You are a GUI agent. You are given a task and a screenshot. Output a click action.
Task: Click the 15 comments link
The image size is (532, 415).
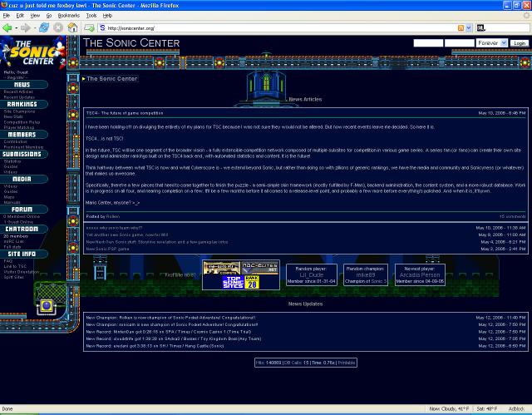click(512, 216)
